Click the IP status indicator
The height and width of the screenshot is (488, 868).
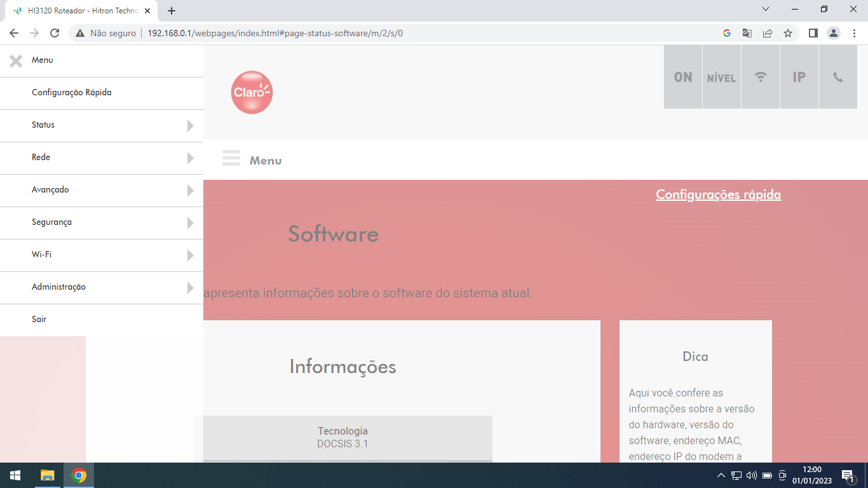pos(799,77)
